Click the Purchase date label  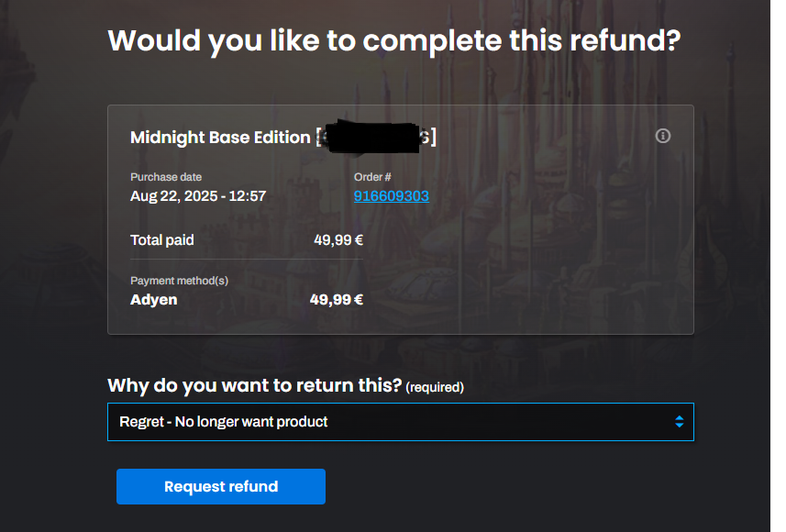click(166, 177)
